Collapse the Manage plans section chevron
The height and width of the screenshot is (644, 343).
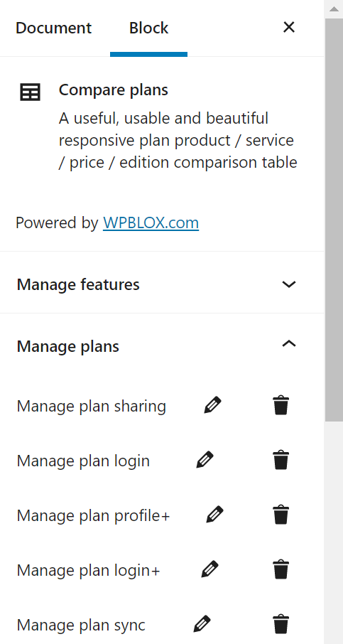click(289, 343)
